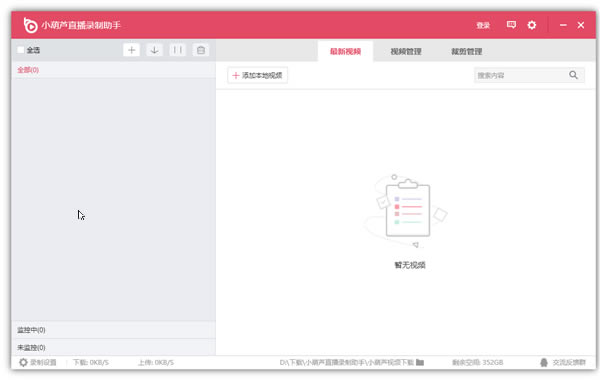The width and height of the screenshot is (600, 380).
Task: Click the delete trash icon
Action: (x=201, y=50)
